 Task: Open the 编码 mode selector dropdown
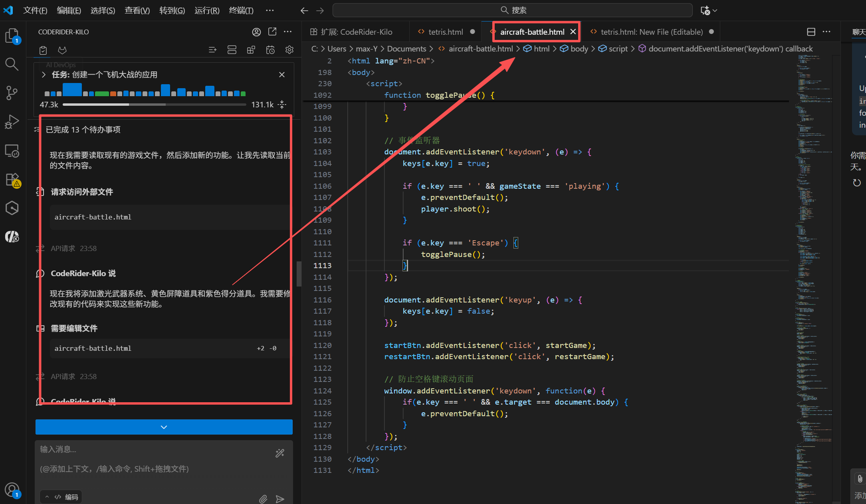point(61,497)
